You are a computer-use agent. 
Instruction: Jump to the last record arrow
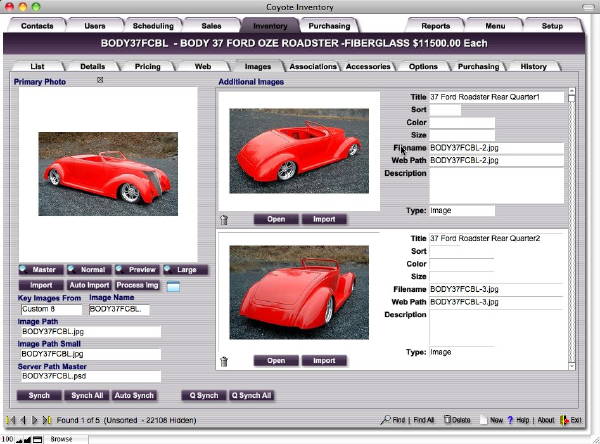[x=47, y=420]
